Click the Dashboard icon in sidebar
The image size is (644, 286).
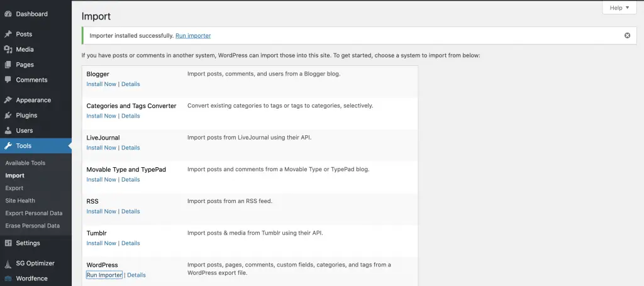[x=8, y=14]
